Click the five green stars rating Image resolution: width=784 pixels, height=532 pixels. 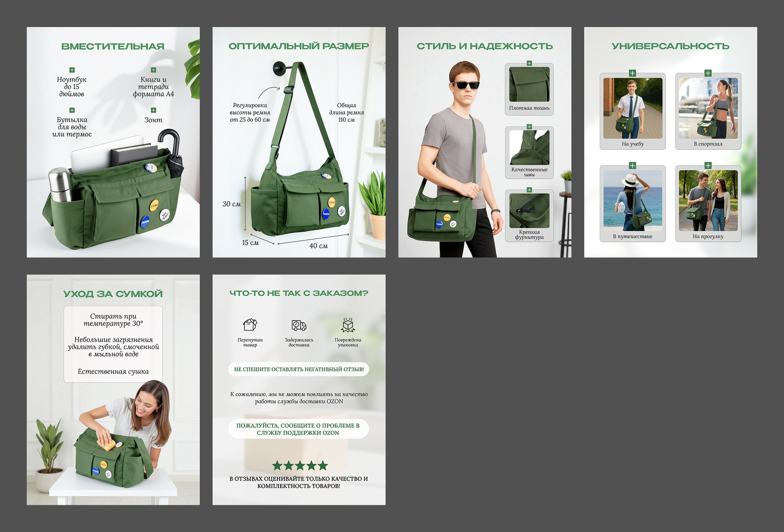tap(300, 465)
